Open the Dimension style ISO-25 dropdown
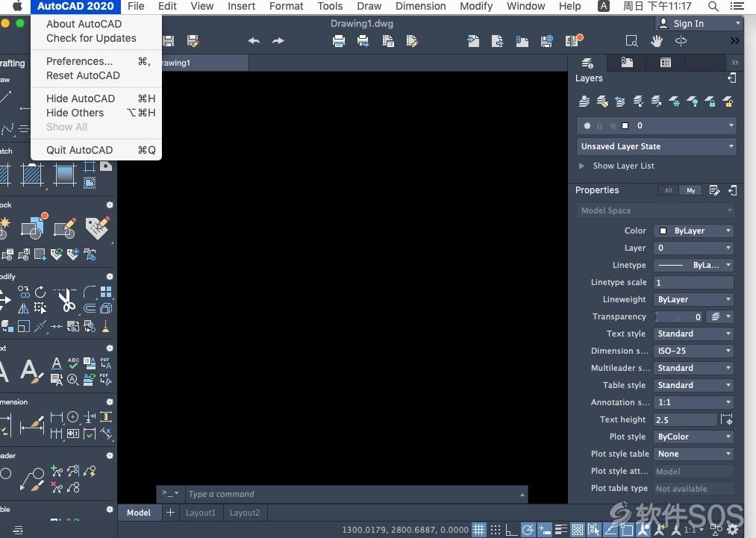756x538 pixels. pos(694,351)
